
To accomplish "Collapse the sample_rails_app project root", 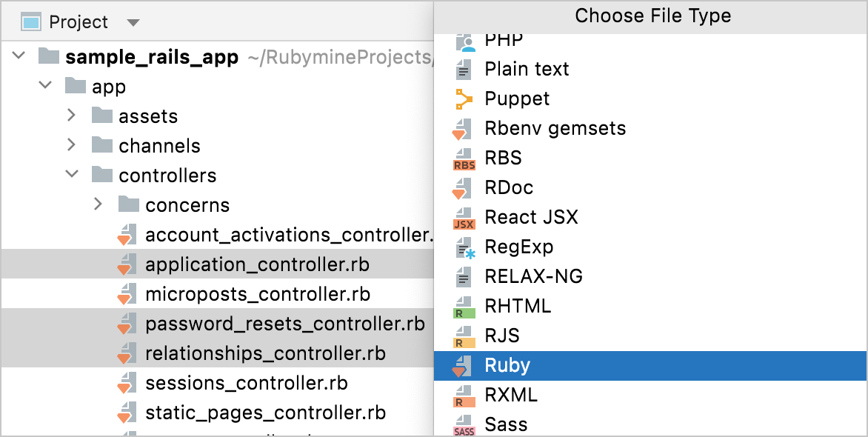I will (19, 56).
